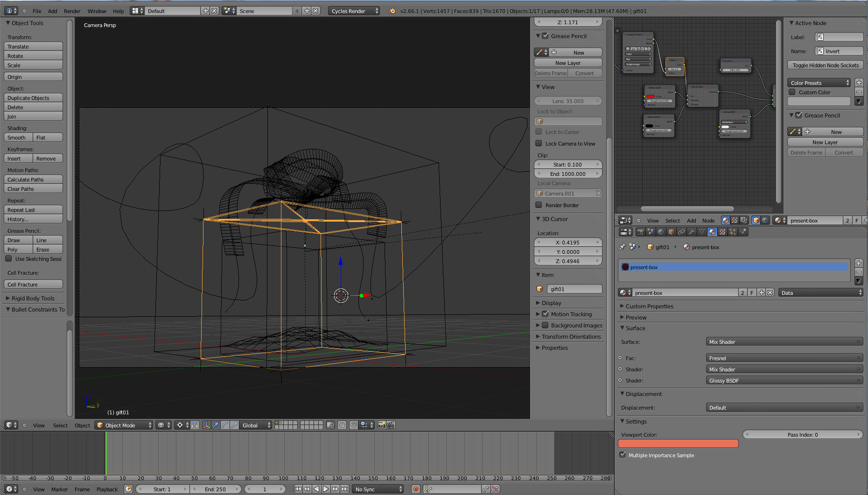Toggle Background Images checkbox

(x=545, y=325)
